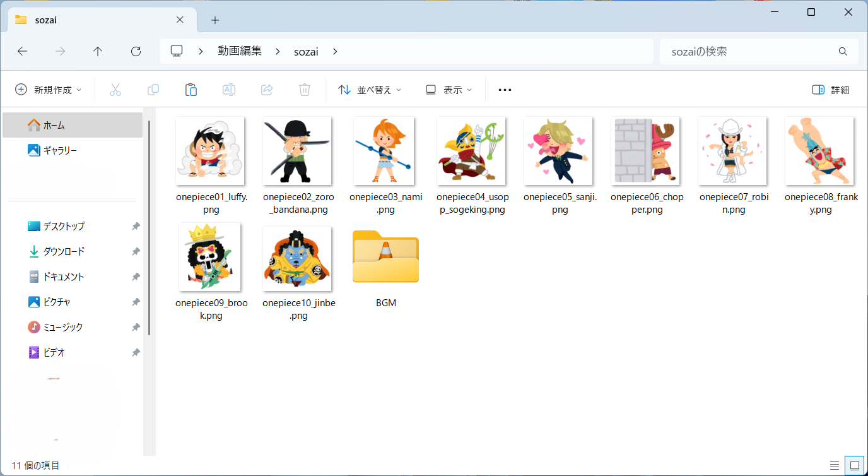
Task: Click the pin icon beside ミュージック
Action: 136,327
